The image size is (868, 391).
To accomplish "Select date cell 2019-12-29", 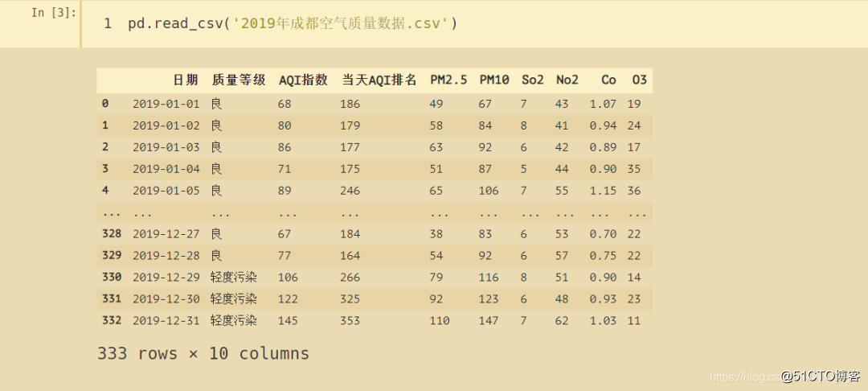I will (x=166, y=277).
